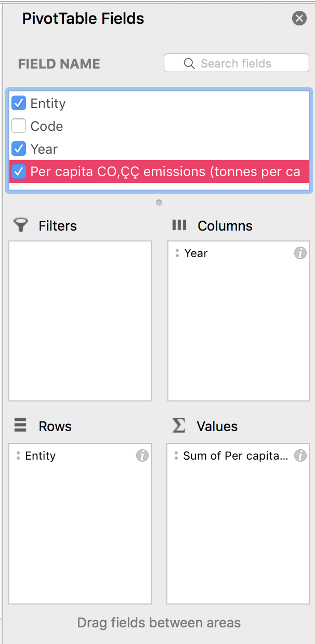The image size is (315, 644).
Task: Uncheck the Entity field
Action: click(x=19, y=103)
